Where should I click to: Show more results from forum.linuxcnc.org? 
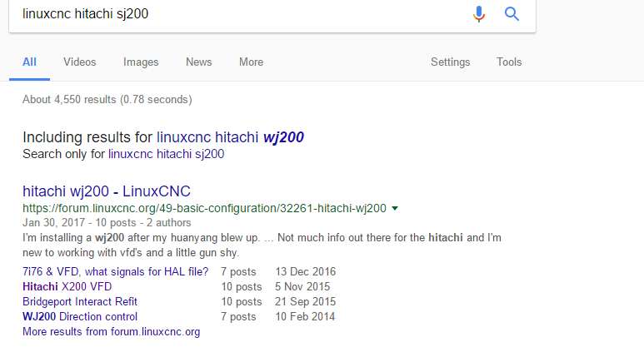(x=111, y=331)
